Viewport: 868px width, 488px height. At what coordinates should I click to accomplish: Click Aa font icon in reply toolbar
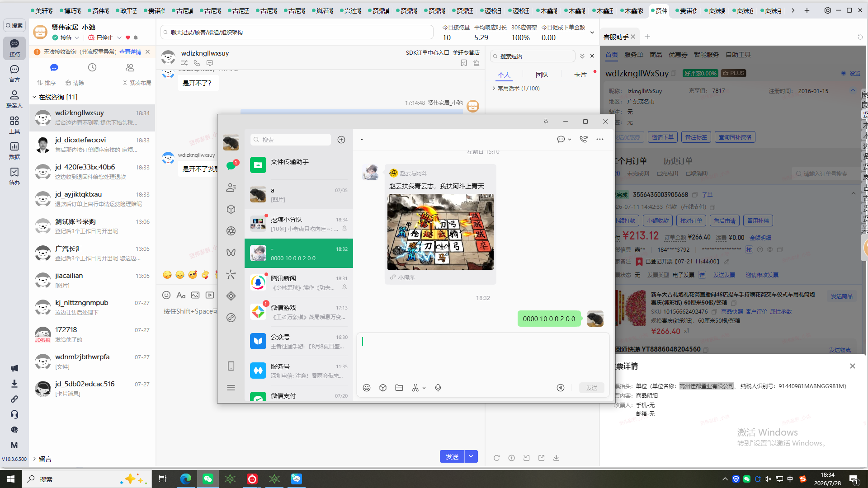pos(181,295)
